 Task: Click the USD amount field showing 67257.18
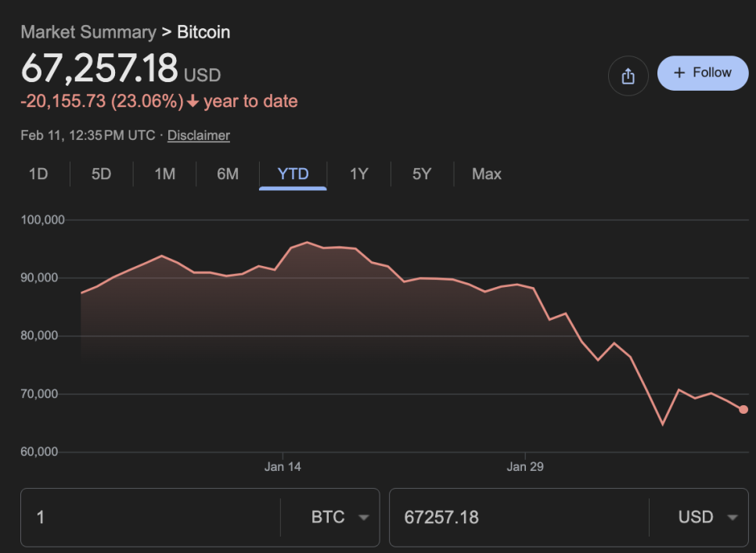tap(517, 517)
